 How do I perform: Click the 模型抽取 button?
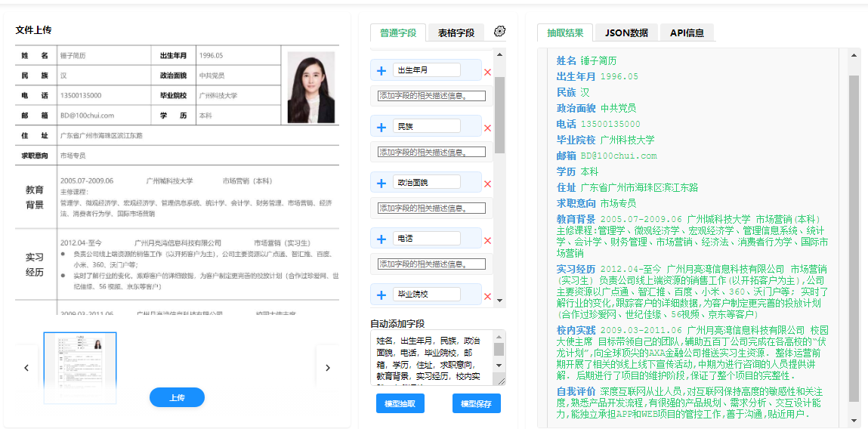[400, 403]
